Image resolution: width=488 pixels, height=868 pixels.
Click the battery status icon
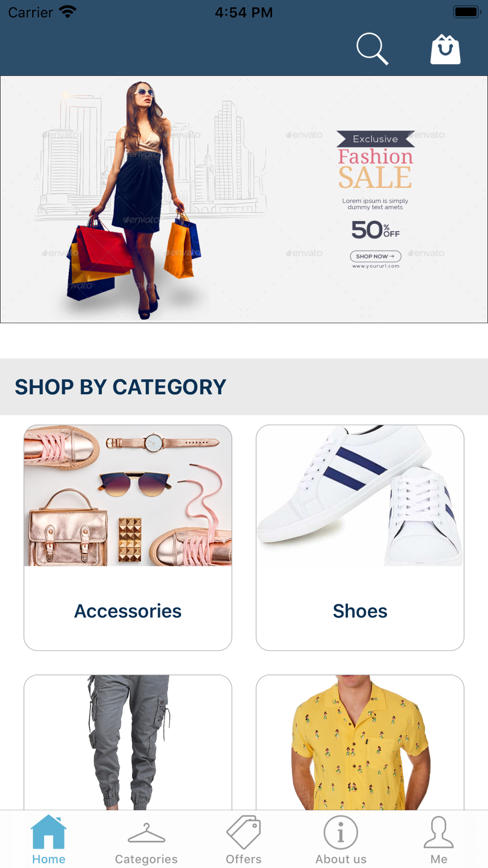467,12
